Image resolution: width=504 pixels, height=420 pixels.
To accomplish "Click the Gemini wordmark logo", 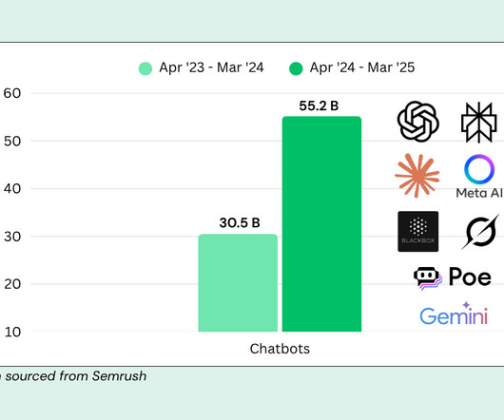I will (x=454, y=314).
